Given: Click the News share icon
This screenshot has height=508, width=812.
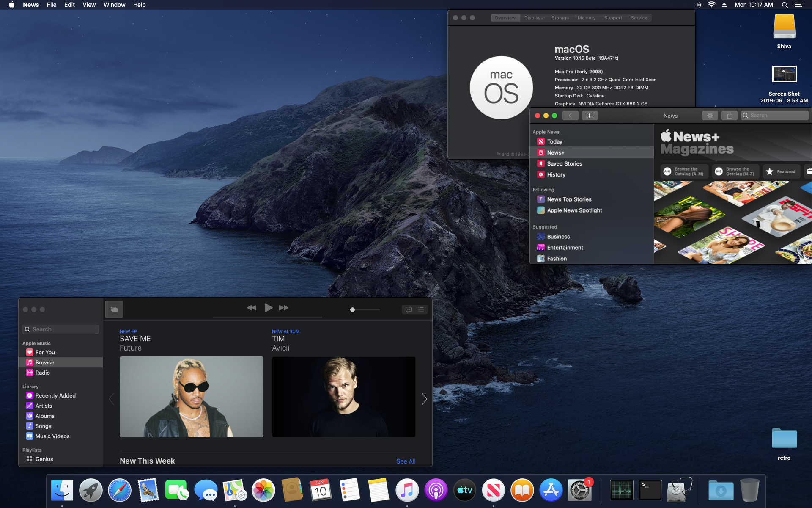Looking at the screenshot, I should point(730,116).
